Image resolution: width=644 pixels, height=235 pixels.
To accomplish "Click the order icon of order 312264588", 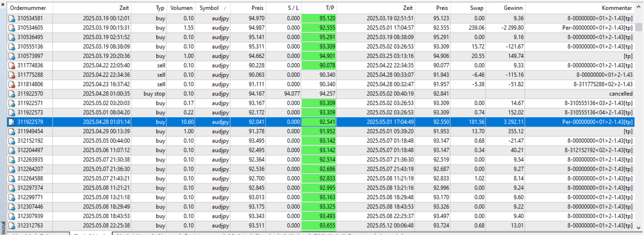I will click(12, 178).
